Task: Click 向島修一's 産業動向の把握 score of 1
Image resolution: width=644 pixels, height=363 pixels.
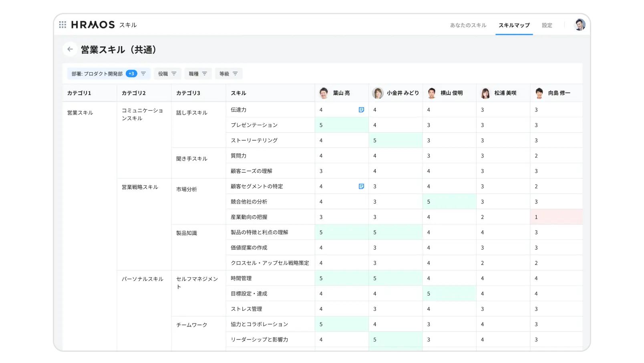Action: pos(556,216)
